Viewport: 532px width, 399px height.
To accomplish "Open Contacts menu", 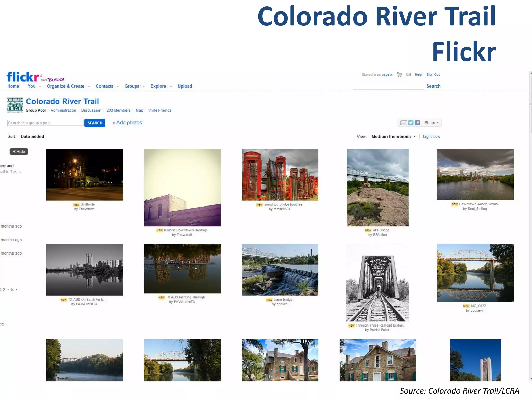I will [x=104, y=86].
